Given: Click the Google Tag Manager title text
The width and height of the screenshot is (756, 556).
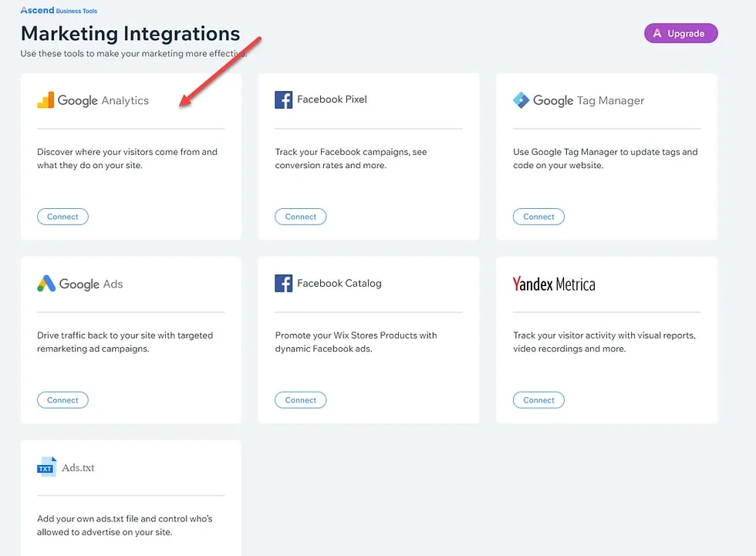Looking at the screenshot, I should (x=588, y=100).
